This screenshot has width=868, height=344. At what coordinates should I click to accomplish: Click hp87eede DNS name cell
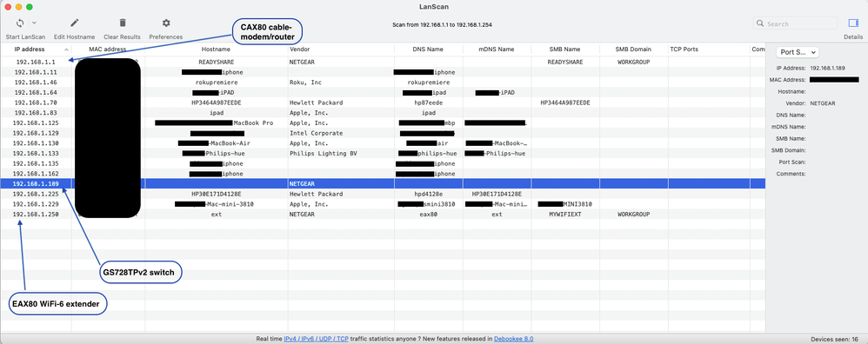[x=428, y=103]
